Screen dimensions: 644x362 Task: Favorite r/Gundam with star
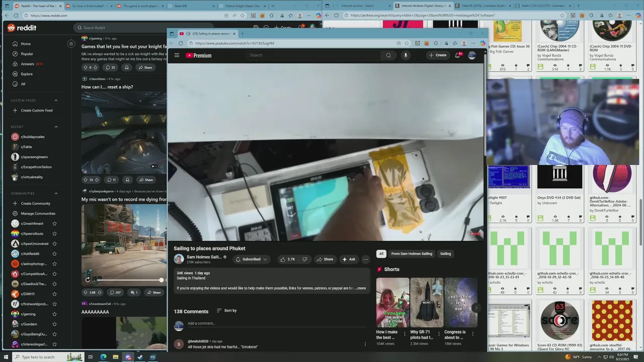pyautogui.click(x=54, y=324)
